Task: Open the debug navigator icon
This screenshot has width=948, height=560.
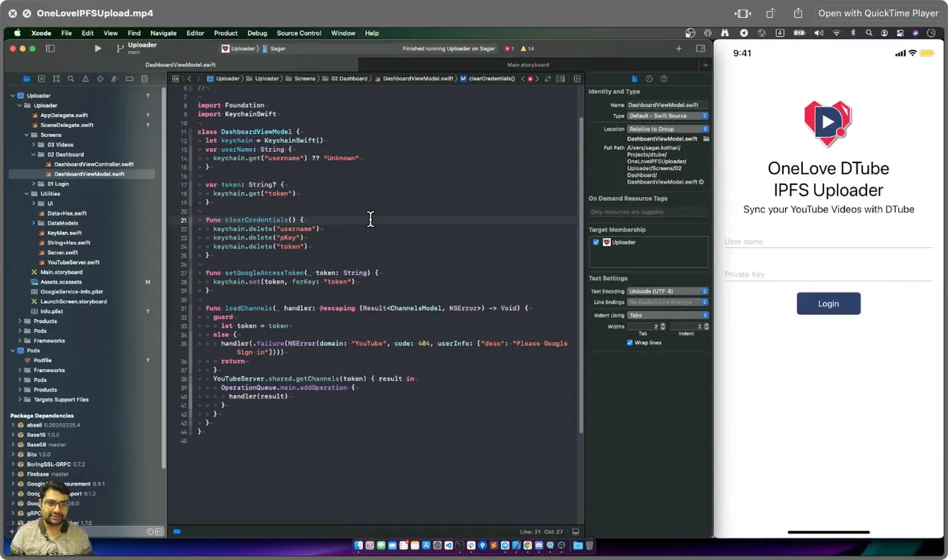Action: click(x=115, y=79)
